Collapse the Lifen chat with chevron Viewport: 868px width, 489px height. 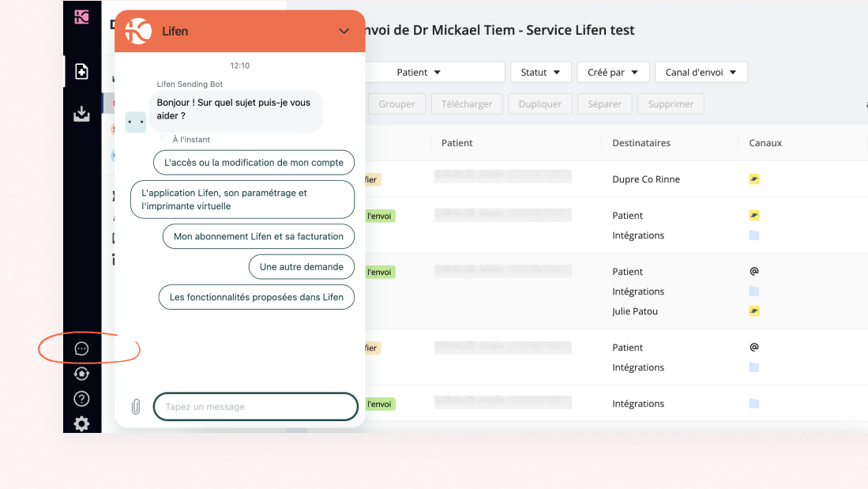(x=344, y=31)
